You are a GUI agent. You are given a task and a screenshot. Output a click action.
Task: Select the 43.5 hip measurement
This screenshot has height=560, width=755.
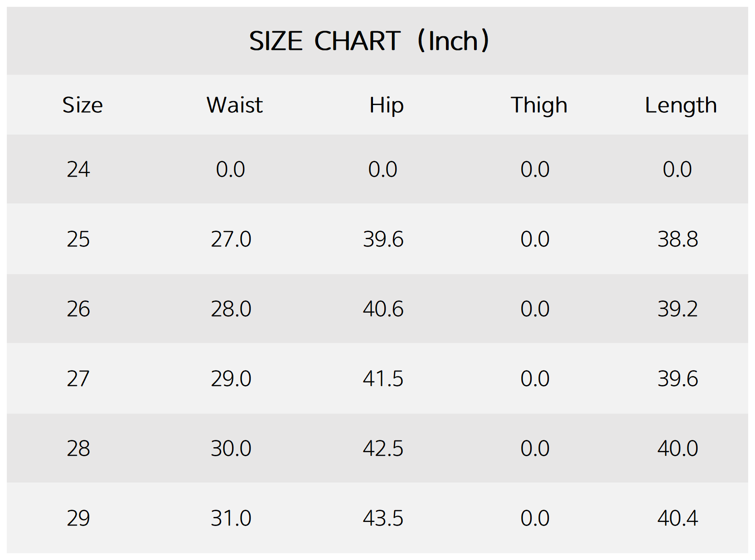coord(383,518)
